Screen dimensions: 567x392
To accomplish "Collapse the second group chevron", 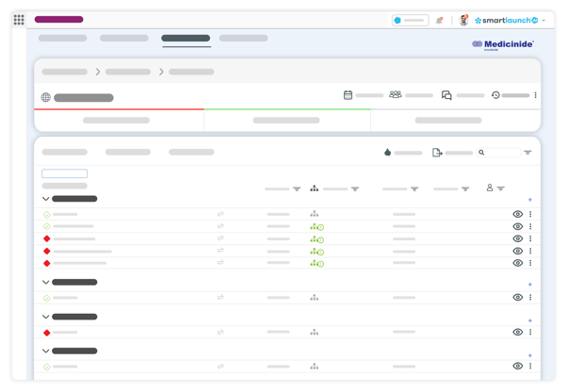I will point(45,282).
